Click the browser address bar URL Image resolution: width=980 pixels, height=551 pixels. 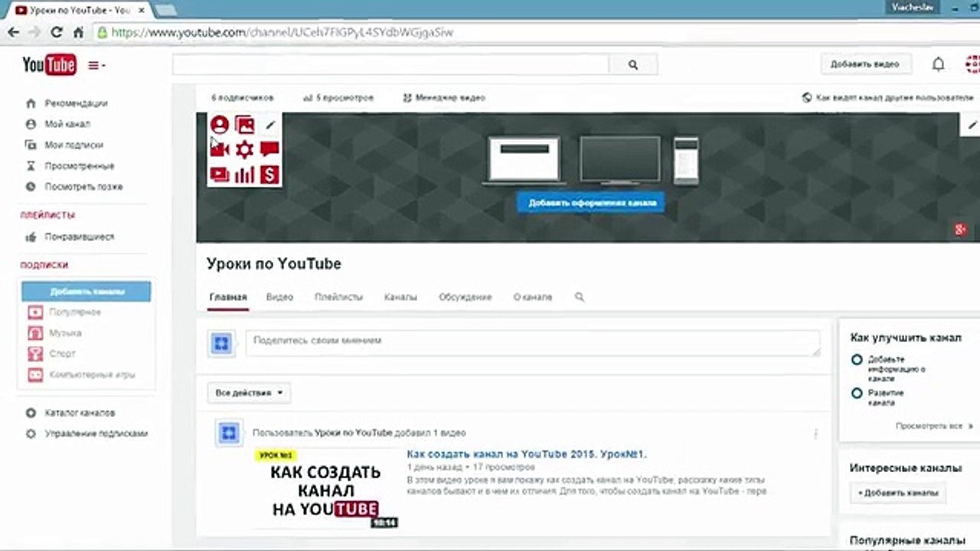283,33
